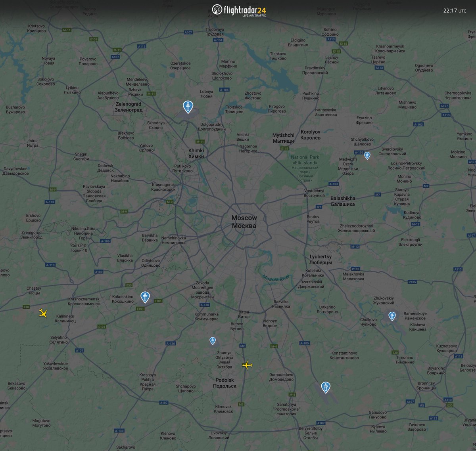
Task: Click the Fryazino town label
Action: coord(364,120)
